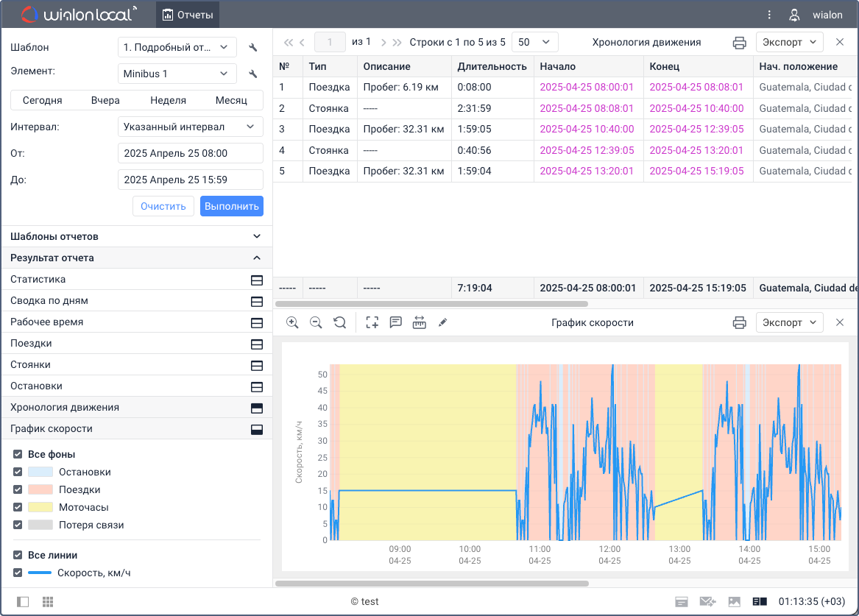
Task: Click the wrench icon next to Элемент
Action: point(253,74)
